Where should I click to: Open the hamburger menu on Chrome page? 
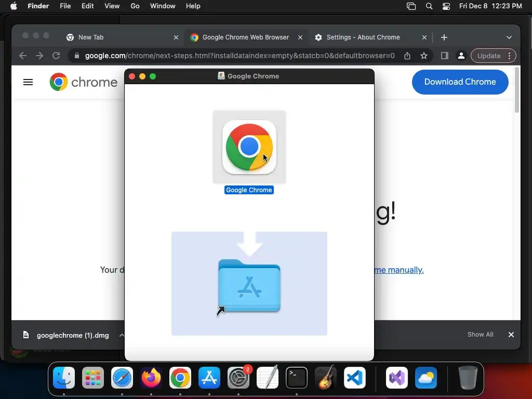click(28, 82)
